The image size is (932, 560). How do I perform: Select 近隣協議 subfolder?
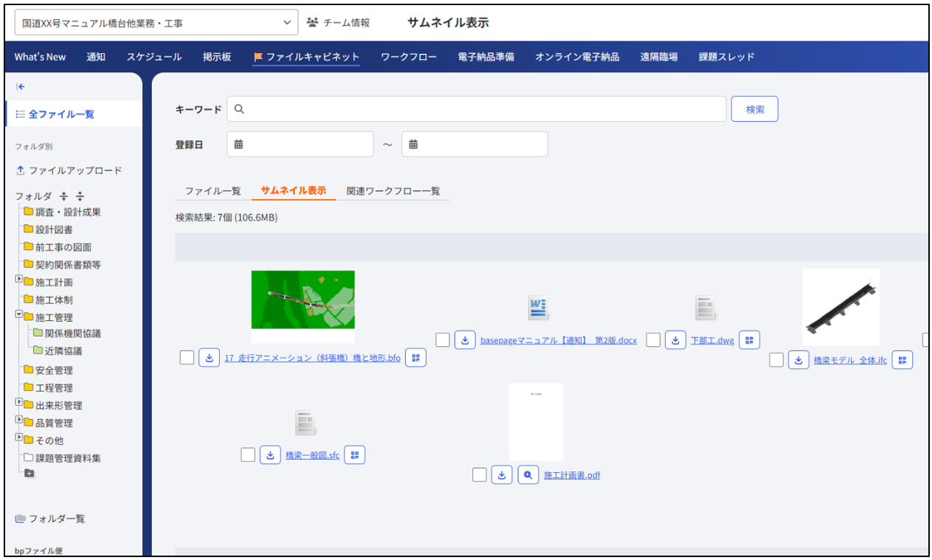[63, 351]
